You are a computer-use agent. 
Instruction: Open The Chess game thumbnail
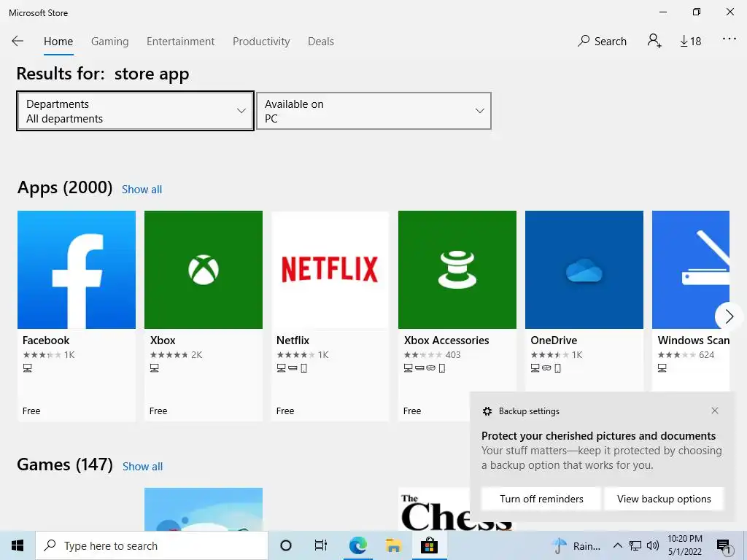point(457,510)
